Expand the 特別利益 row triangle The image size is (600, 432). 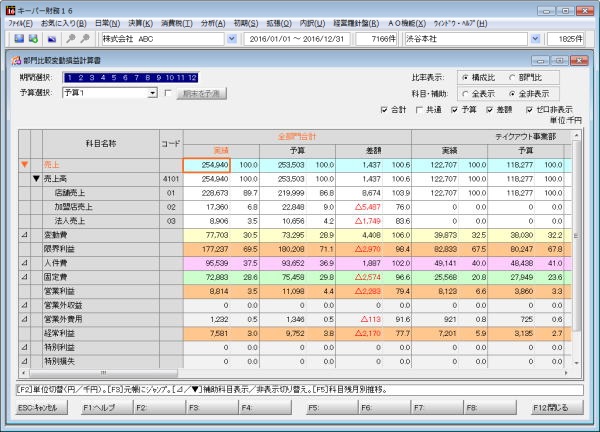pos(24,347)
